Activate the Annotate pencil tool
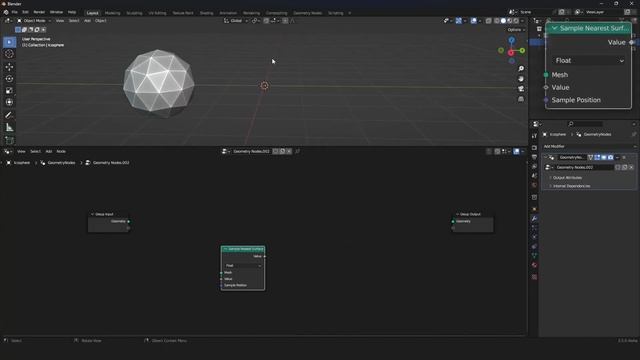The height and width of the screenshot is (360, 640). point(9,115)
